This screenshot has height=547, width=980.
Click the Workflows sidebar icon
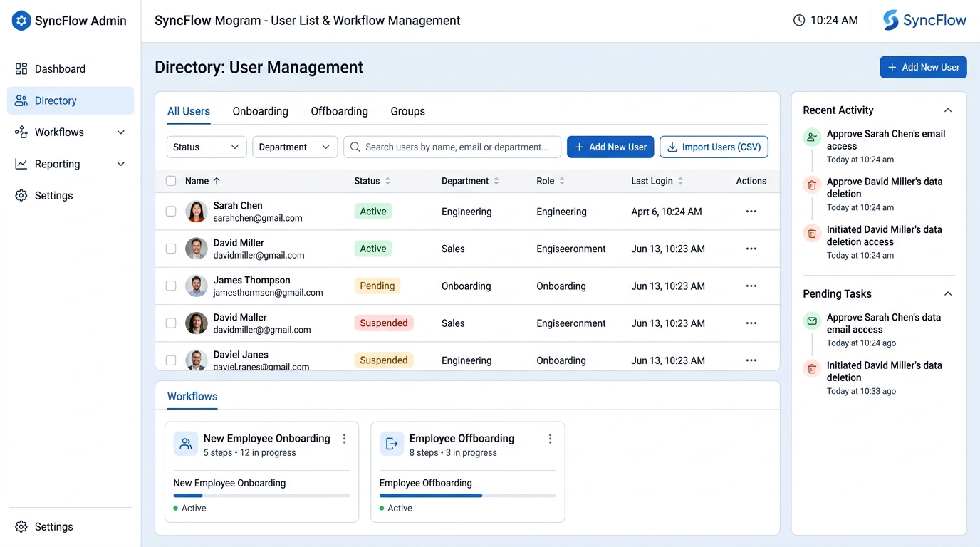(x=21, y=132)
